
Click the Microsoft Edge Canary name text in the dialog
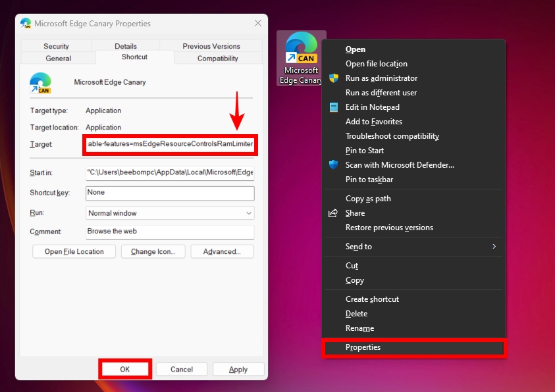[x=110, y=82]
